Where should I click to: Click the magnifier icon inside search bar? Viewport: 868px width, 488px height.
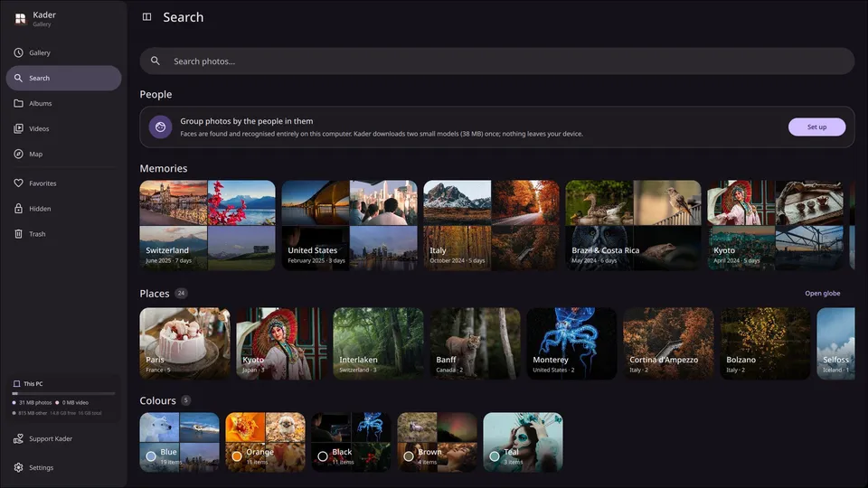click(156, 61)
